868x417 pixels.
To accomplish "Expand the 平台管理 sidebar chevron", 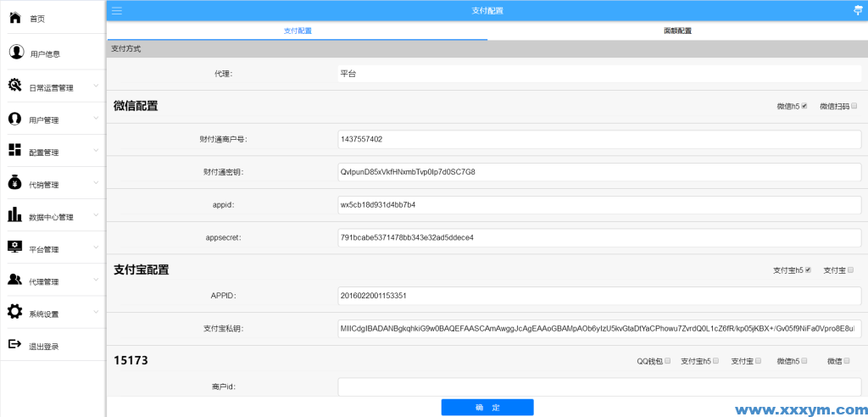I will point(96,248).
